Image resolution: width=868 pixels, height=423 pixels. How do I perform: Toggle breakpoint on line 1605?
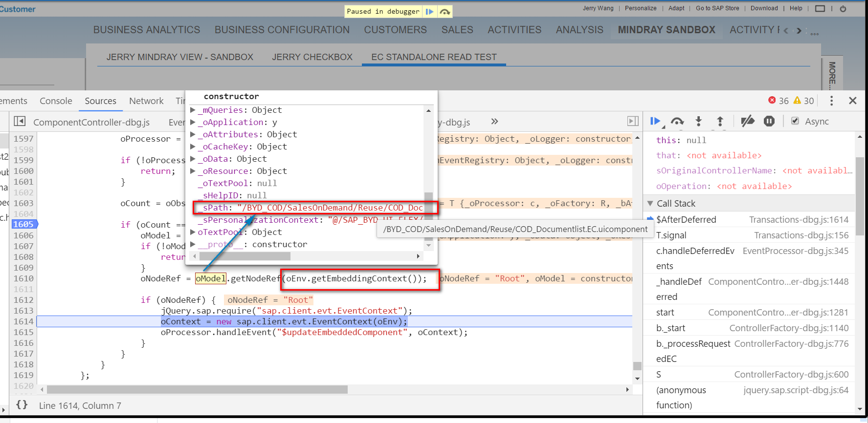(x=23, y=224)
